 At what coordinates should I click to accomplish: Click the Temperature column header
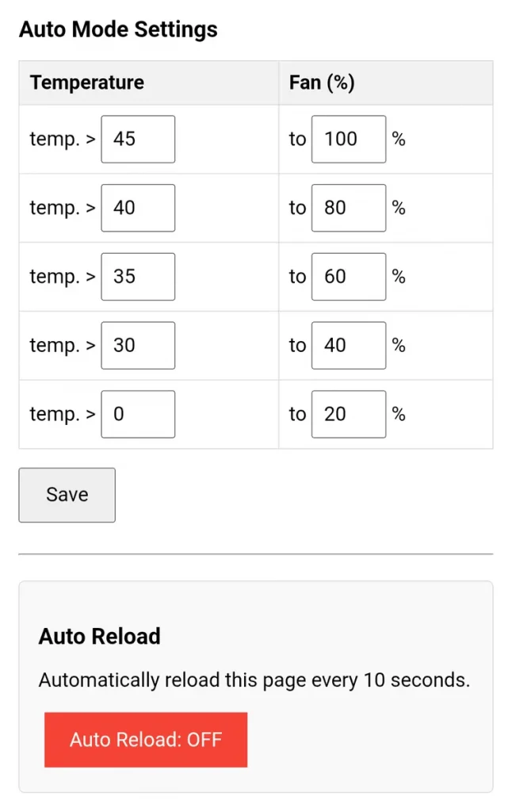[x=87, y=82]
